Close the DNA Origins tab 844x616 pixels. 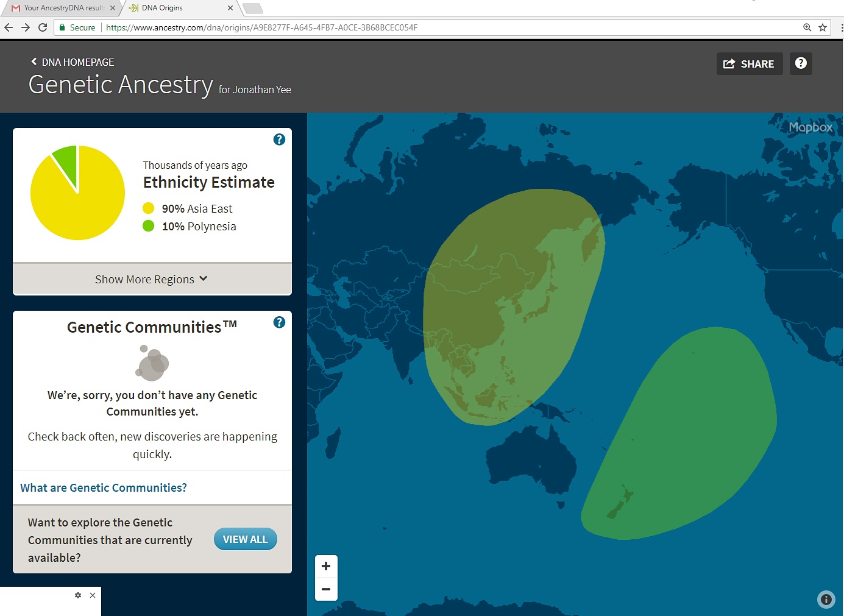230,8
